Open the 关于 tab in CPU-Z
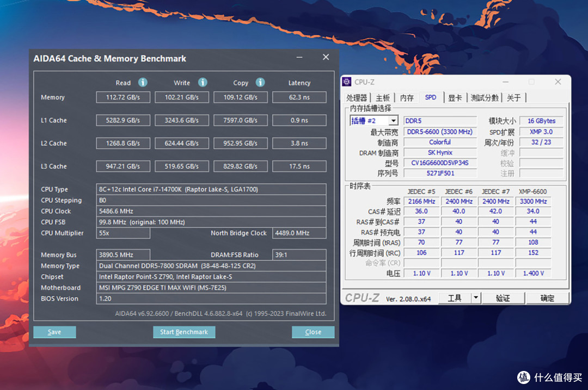 point(514,98)
